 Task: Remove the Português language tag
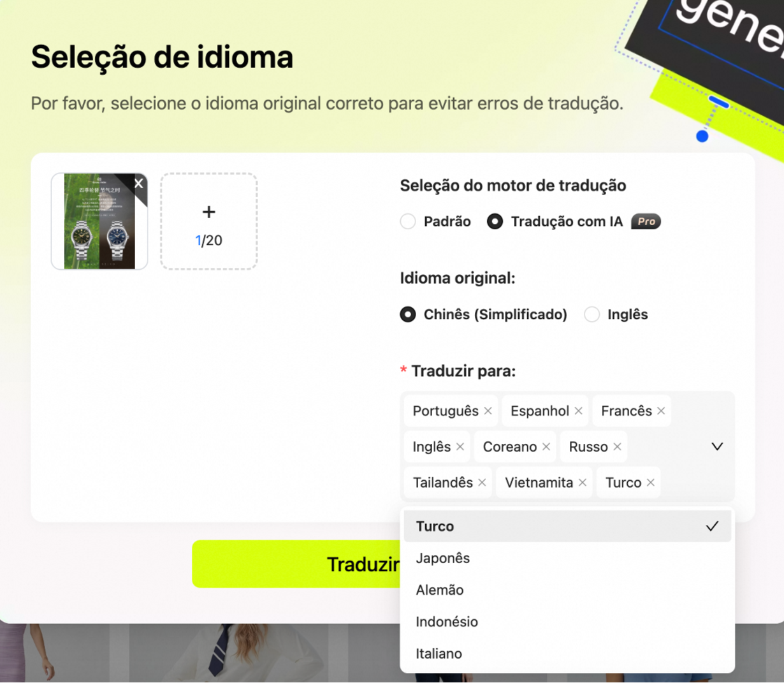coord(488,411)
